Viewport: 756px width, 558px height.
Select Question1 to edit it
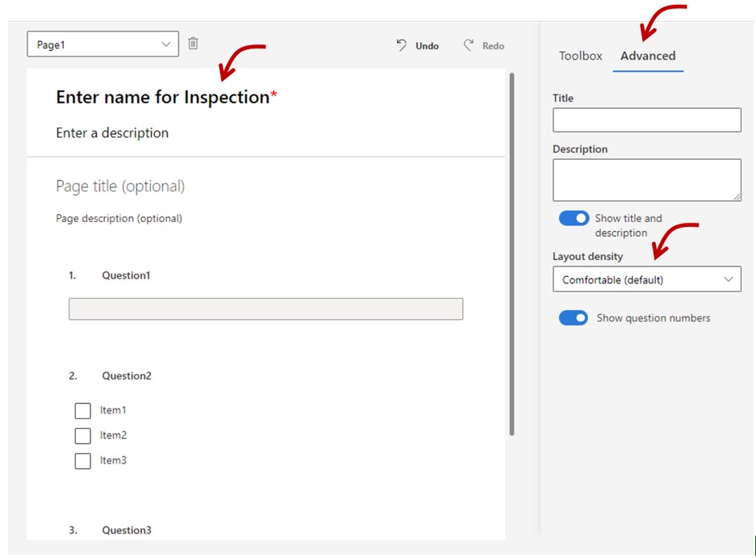[126, 275]
